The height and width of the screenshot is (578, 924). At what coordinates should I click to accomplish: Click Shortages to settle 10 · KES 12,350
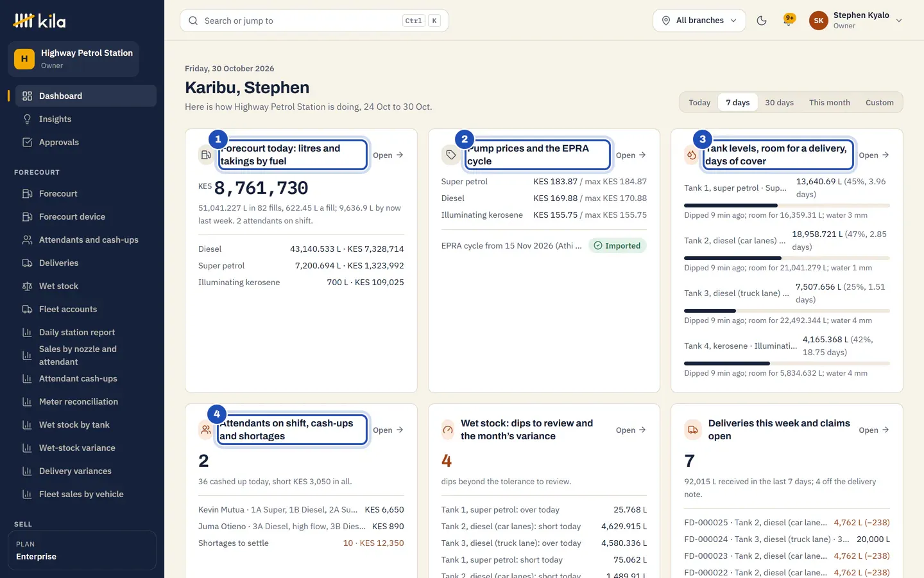[301, 543]
